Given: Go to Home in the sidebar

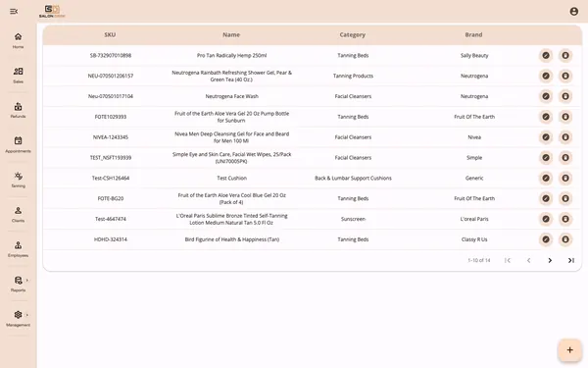Looking at the screenshot, I should [x=18, y=40].
